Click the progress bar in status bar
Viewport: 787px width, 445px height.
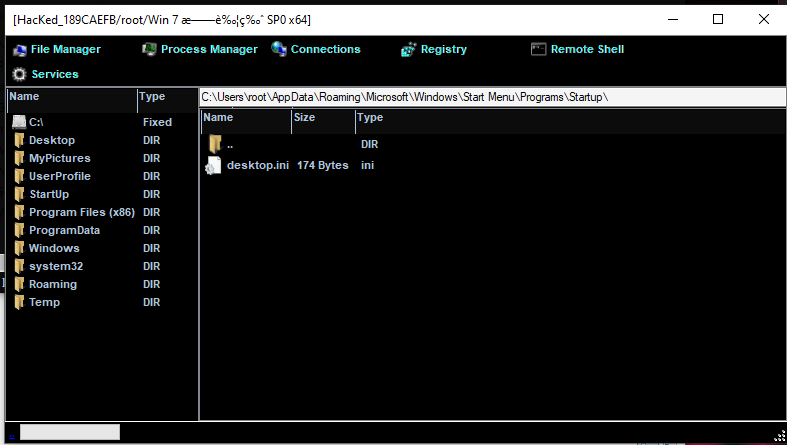pyautogui.click(x=69, y=432)
